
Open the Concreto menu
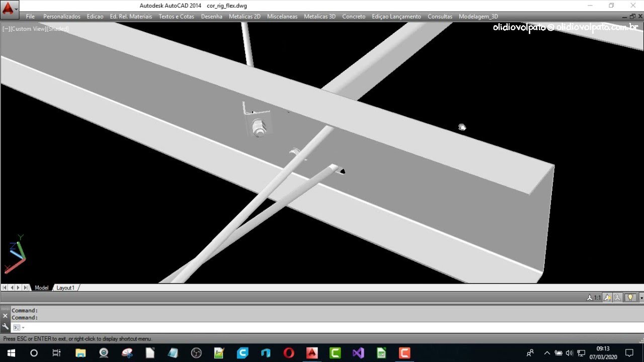(354, 17)
